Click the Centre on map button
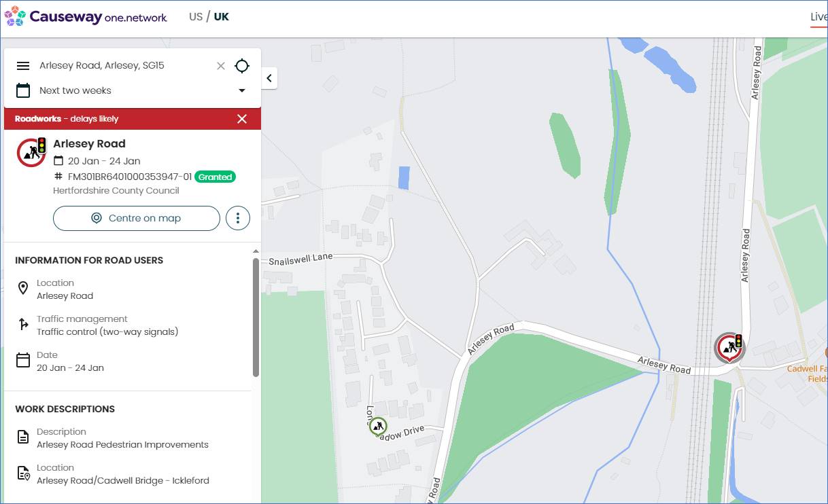This screenshot has height=504, width=828. [x=137, y=218]
